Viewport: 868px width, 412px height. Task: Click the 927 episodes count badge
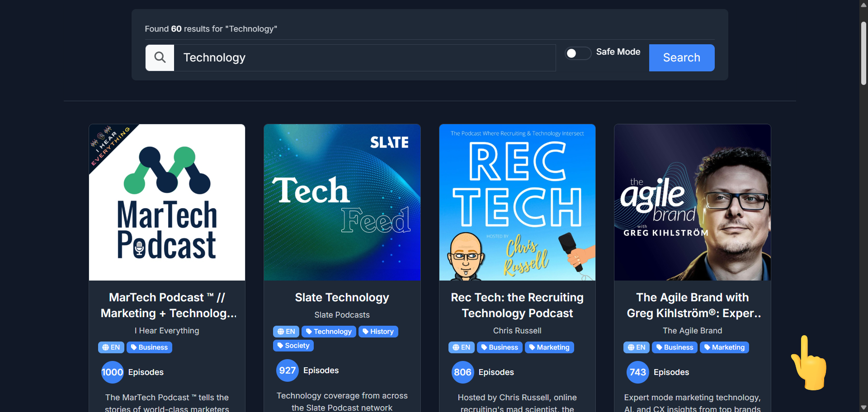pyautogui.click(x=288, y=370)
